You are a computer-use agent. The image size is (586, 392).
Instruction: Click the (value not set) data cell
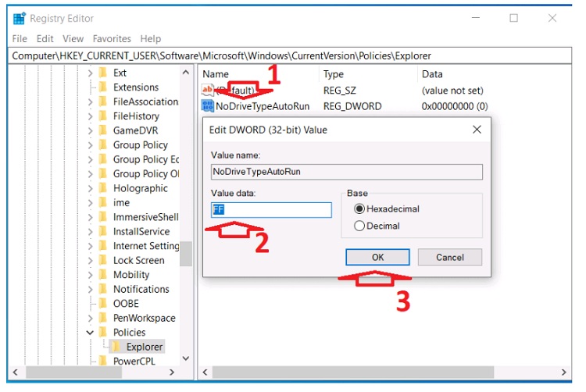(x=452, y=91)
